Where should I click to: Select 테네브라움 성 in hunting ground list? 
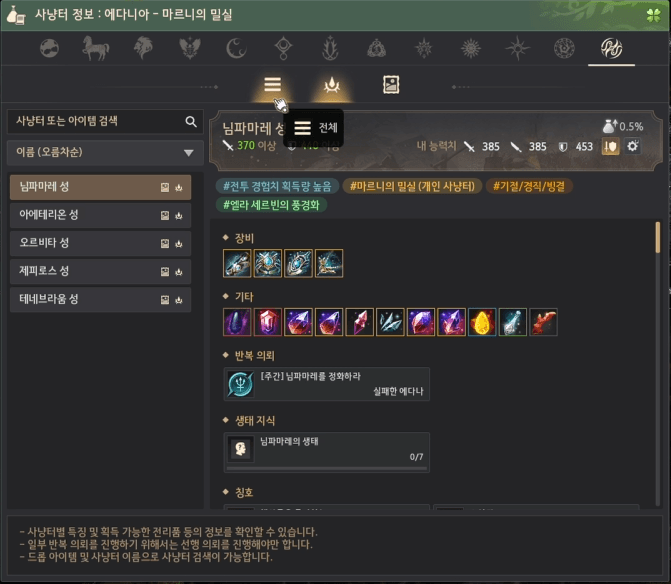[x=100, y=299]
